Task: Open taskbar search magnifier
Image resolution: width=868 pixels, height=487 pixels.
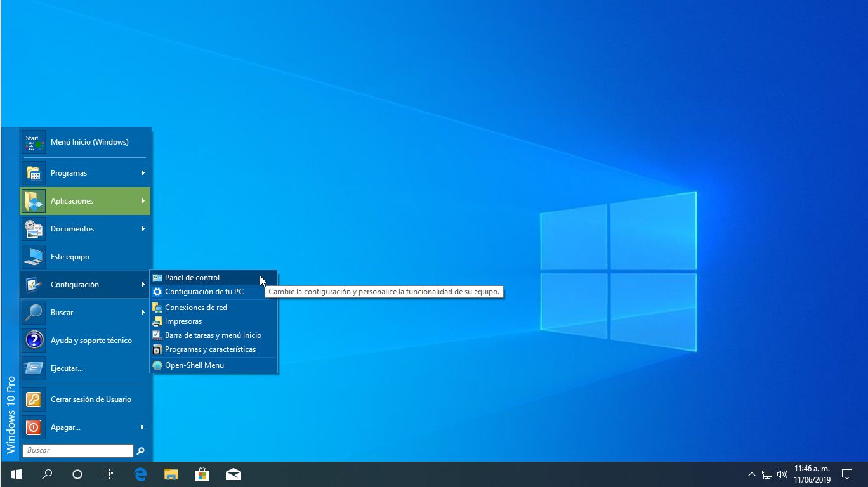Action: [x=47, y=474]
